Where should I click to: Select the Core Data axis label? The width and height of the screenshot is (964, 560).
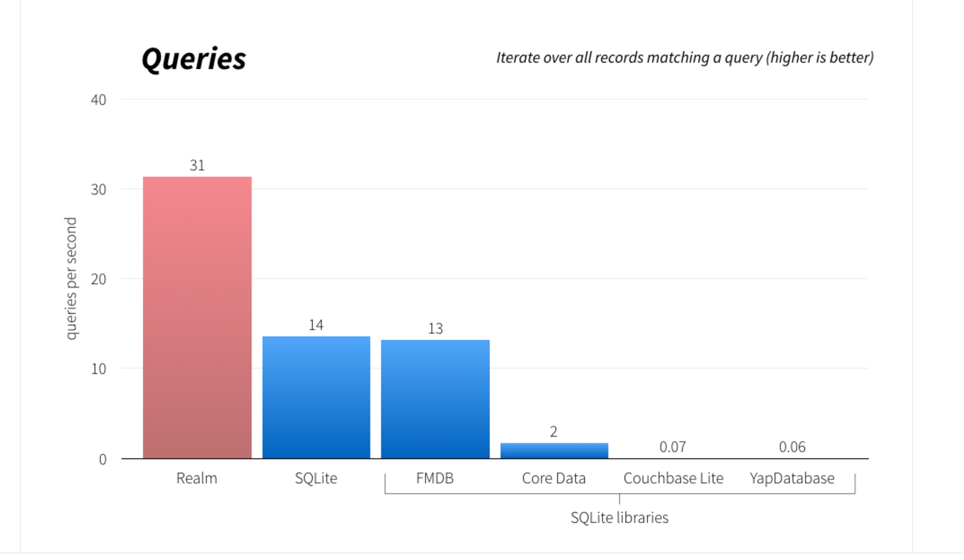tap(554, 478)
